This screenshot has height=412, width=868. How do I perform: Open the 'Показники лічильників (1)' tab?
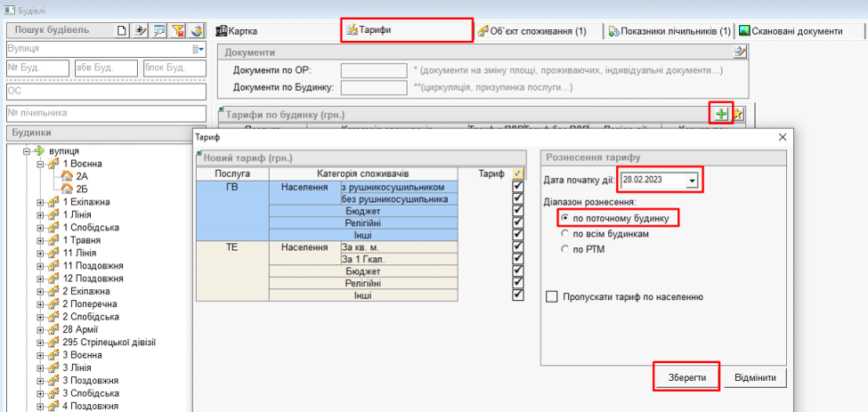click(669, 31)
